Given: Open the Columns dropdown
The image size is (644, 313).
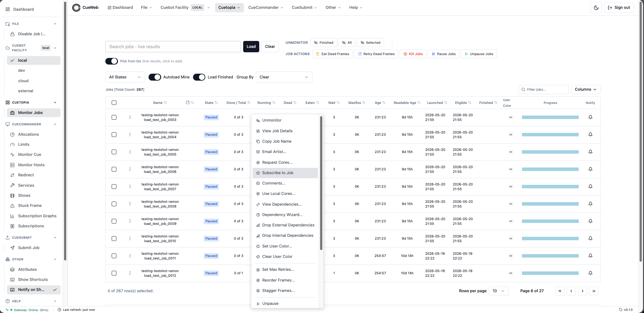Looking at the screenshot, I should pos(586,89).
